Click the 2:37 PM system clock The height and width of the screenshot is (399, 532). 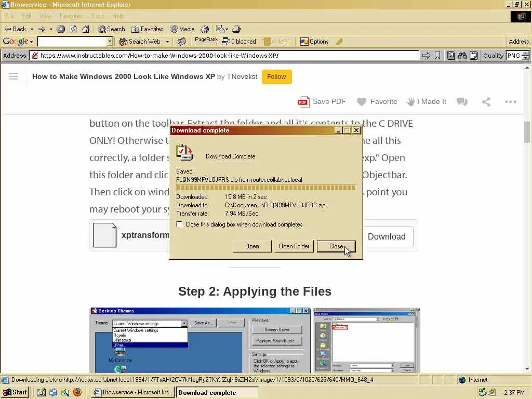pos(514,393)
